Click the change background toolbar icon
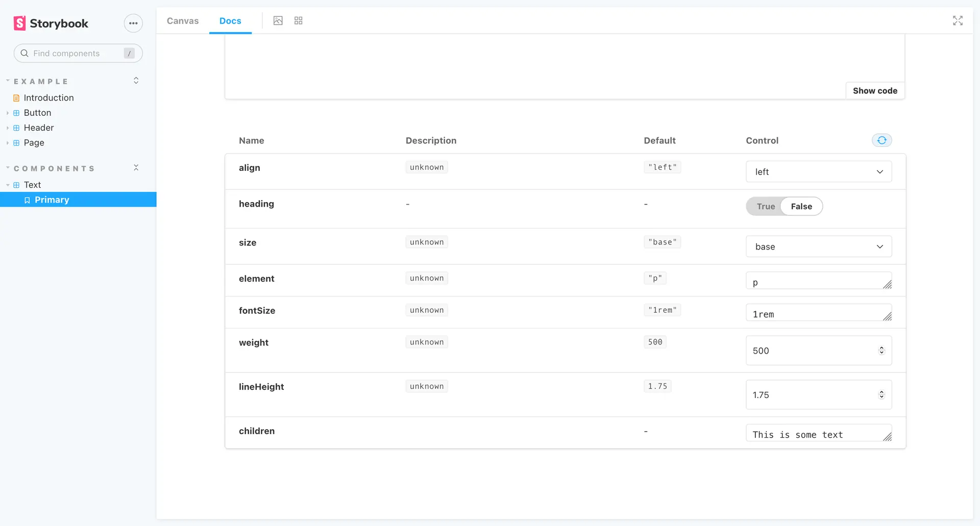The height and width of the screenshot is (526, 980). click(x=278, y=20)
